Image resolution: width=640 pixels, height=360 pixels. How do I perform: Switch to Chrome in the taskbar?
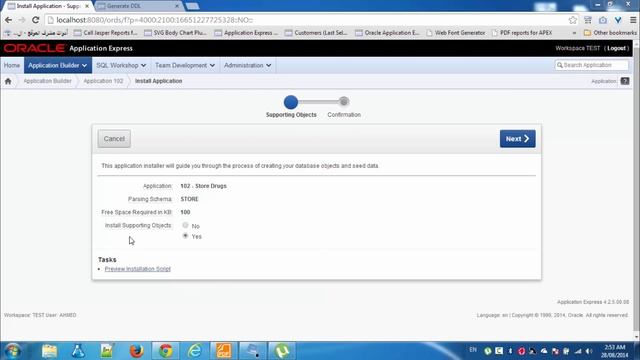coord(165,351)
